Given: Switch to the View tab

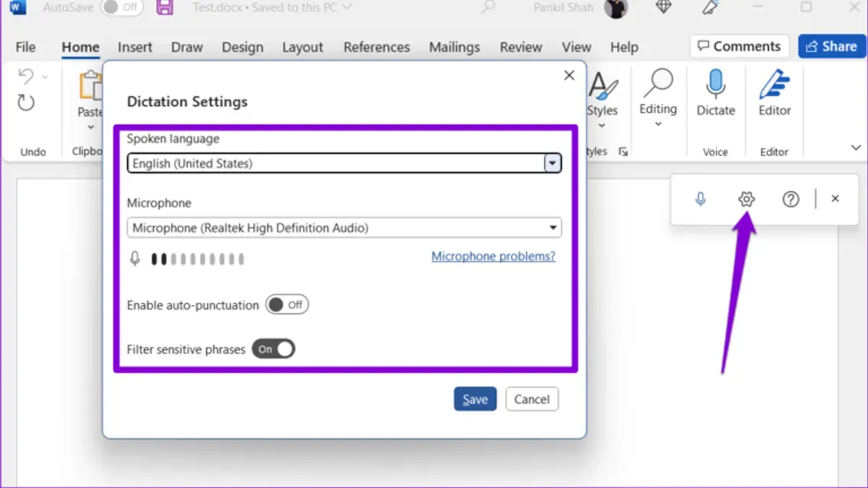Looking at the screenshot, I should click(576, 47).
